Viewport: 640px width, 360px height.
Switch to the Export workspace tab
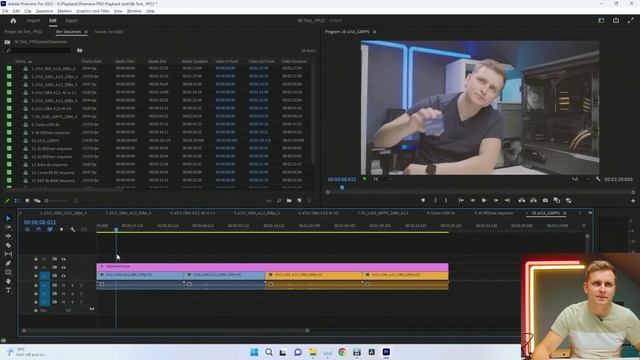[71, 20]
